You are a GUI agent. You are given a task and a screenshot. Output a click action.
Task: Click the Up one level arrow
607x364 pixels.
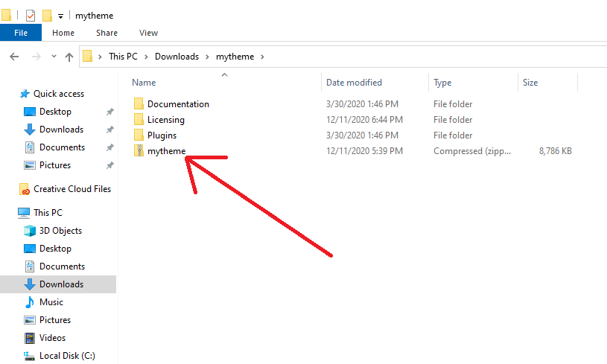coord(69,57)
